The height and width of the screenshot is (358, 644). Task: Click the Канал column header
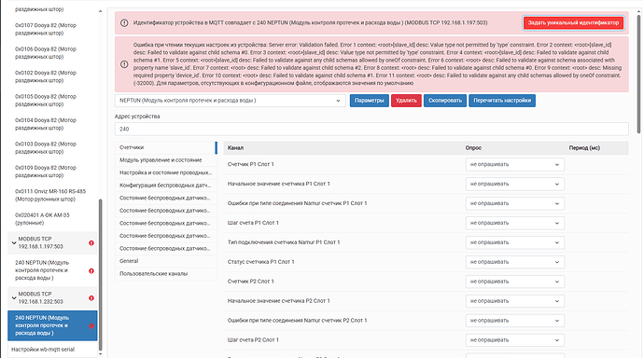coord(235,148)
